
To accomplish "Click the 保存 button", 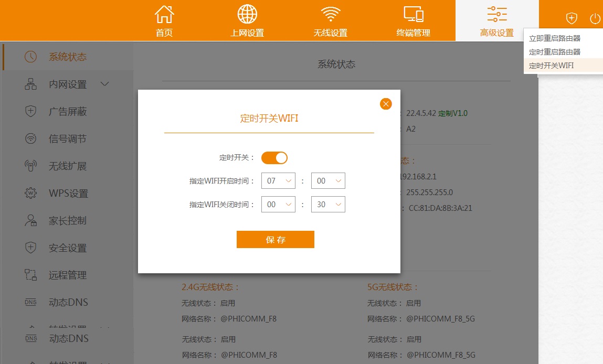I will click(x=276, y=240).
